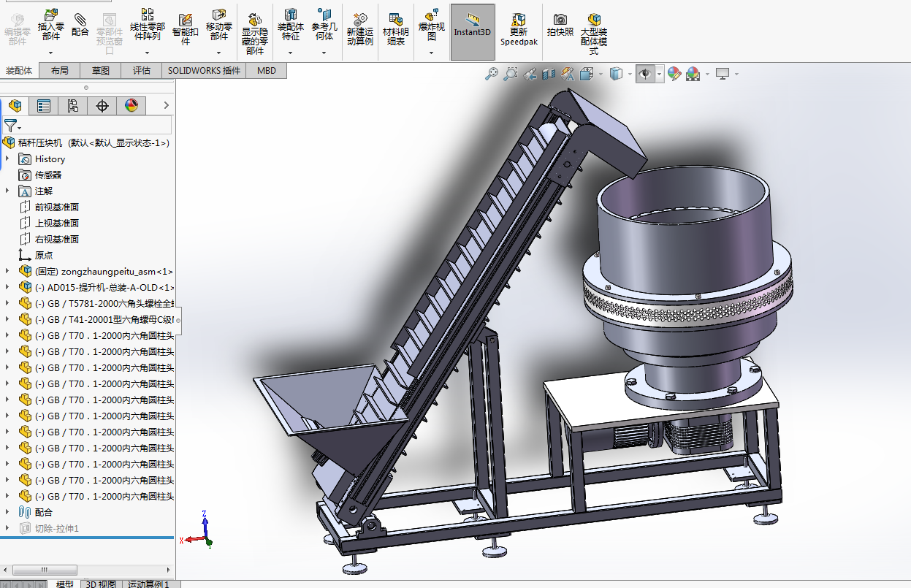This screenshot has height=588, width=911.
Task: Toggle the Instant3D button
Action: click(x=473, y=32)
